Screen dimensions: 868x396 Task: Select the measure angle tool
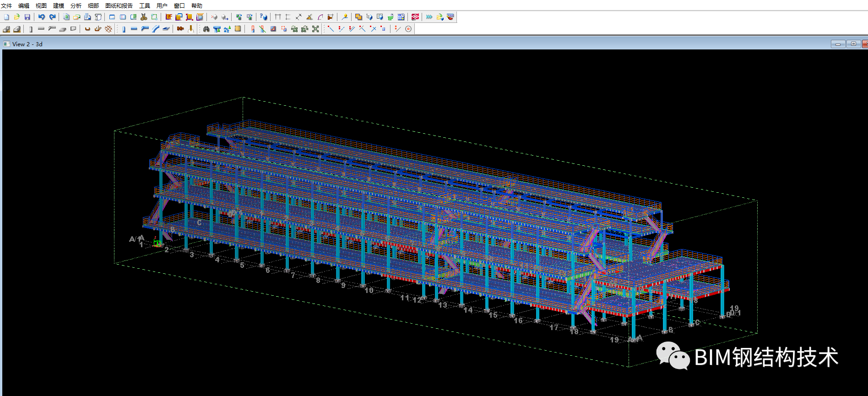pos(309,17)
